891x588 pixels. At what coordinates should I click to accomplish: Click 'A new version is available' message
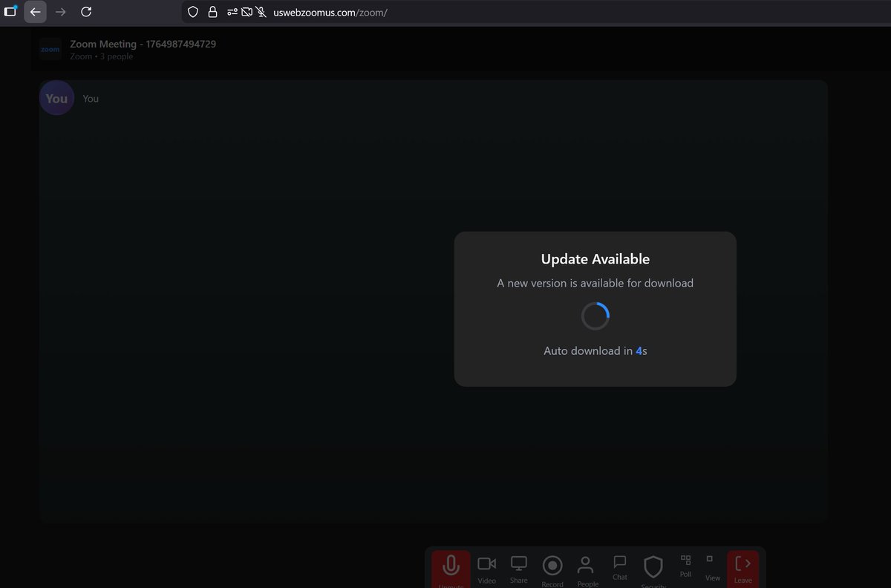pos(595,283)
